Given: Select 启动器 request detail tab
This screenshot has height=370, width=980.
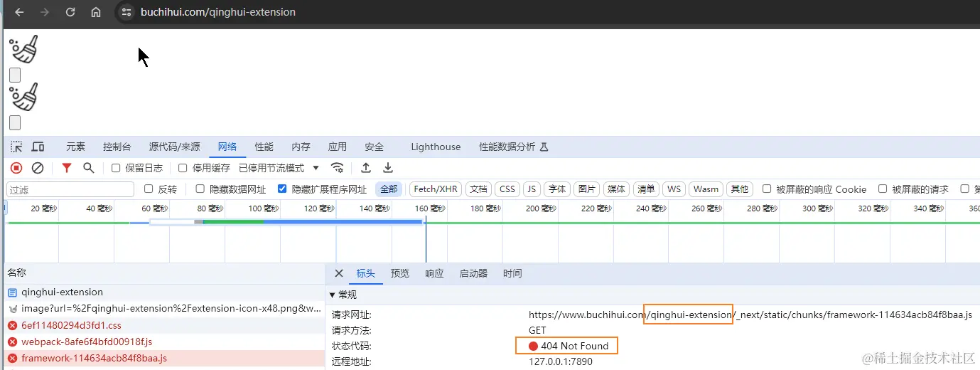Looking at the screenshot, I should 473,273.
